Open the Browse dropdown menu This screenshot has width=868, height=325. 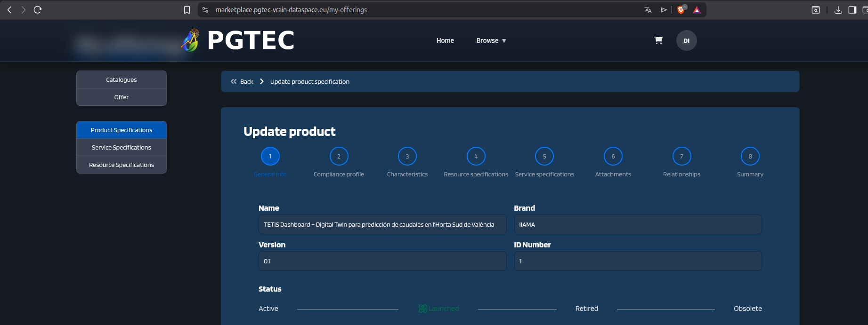(491, 40)
